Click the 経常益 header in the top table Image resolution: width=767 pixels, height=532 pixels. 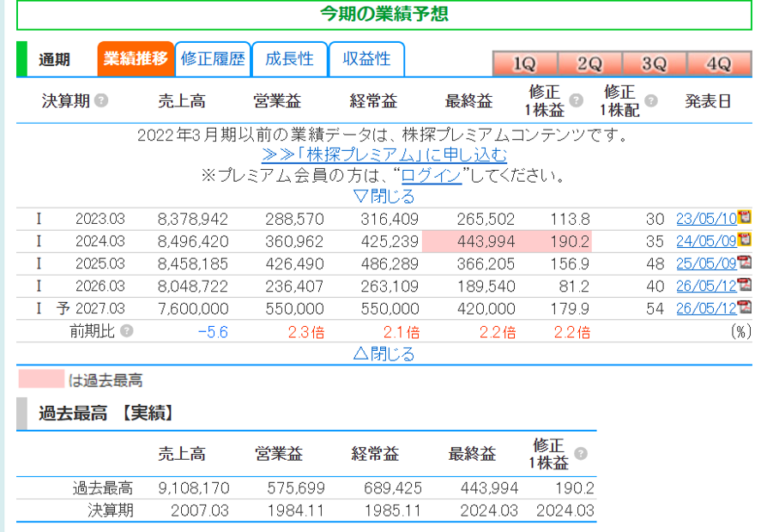373,101
